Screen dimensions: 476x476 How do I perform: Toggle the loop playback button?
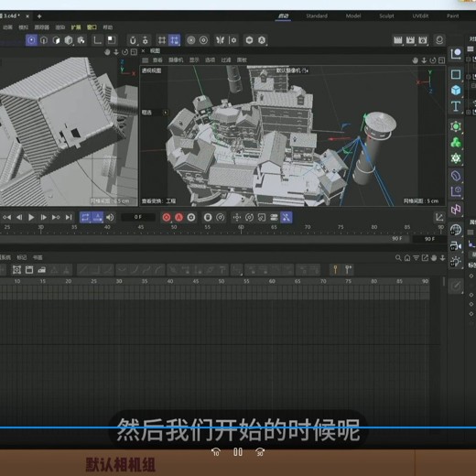[85, 217]
